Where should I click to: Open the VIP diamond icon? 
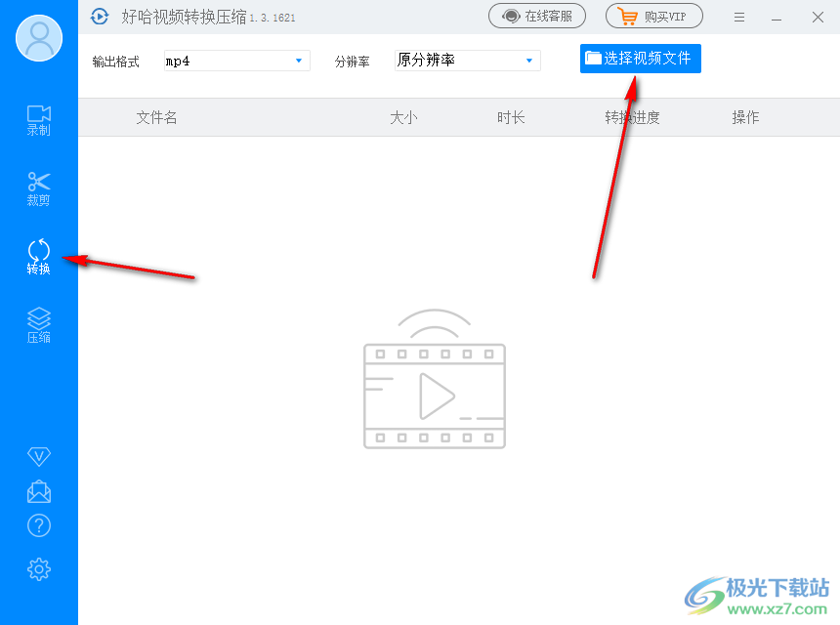point(38,456)
